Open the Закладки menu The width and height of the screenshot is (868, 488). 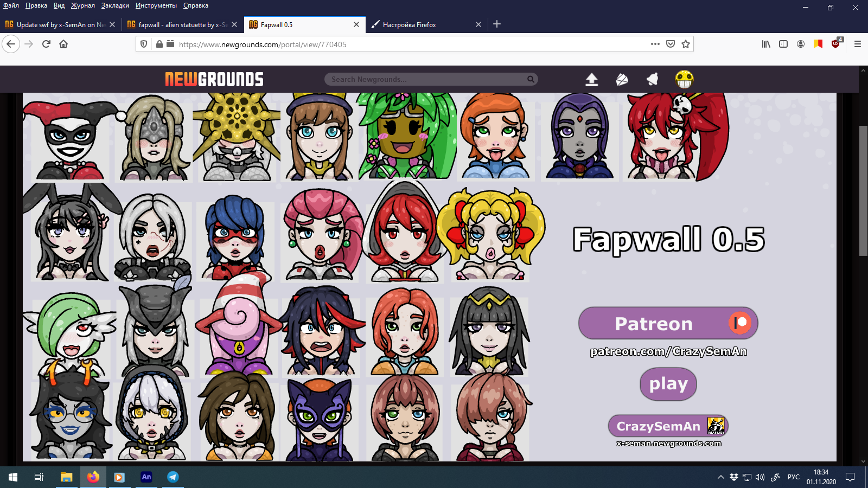[115, 5]
